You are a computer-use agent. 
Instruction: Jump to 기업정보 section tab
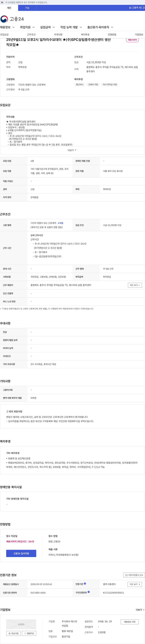139,35
